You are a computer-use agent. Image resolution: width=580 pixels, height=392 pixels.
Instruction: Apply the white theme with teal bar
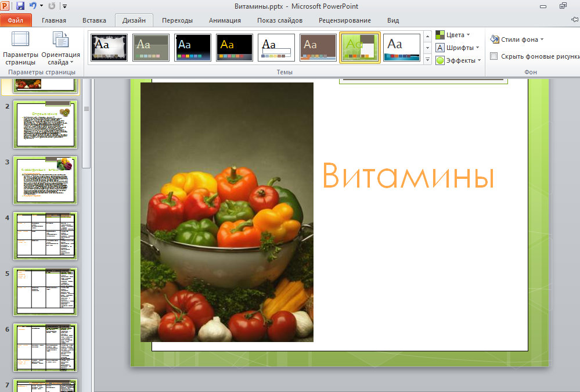(402, 48)
